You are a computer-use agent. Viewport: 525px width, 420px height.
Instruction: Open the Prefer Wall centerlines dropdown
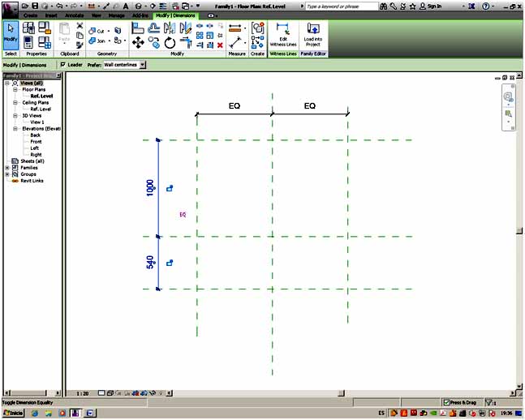[x=143, y=65]
